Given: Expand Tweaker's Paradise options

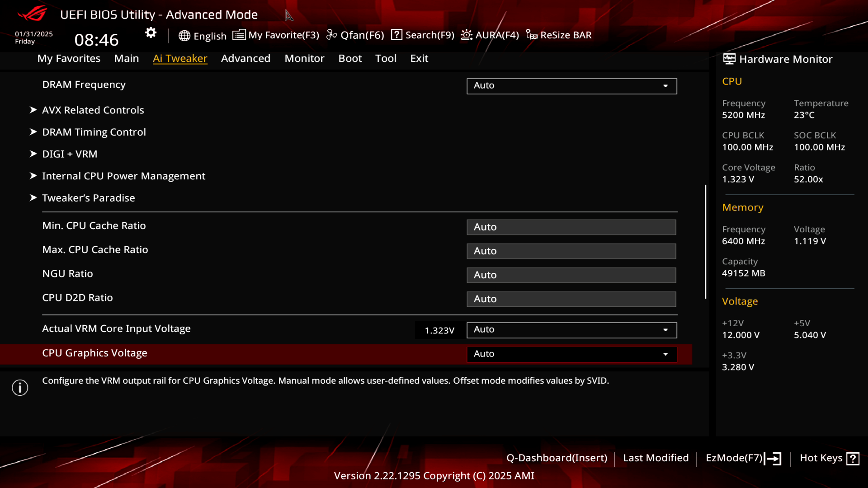Looking at the screenshot, I should 88,197.
